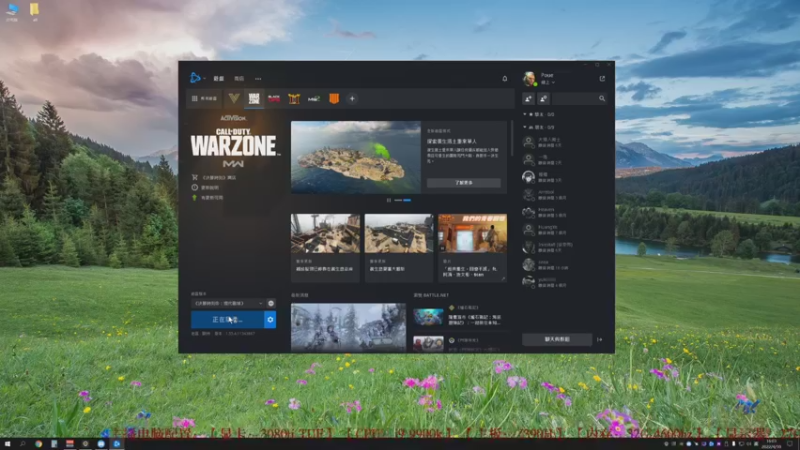Open the online status dropdown
The width and height of the screenshot is (800, 450).
coord(547,82)
